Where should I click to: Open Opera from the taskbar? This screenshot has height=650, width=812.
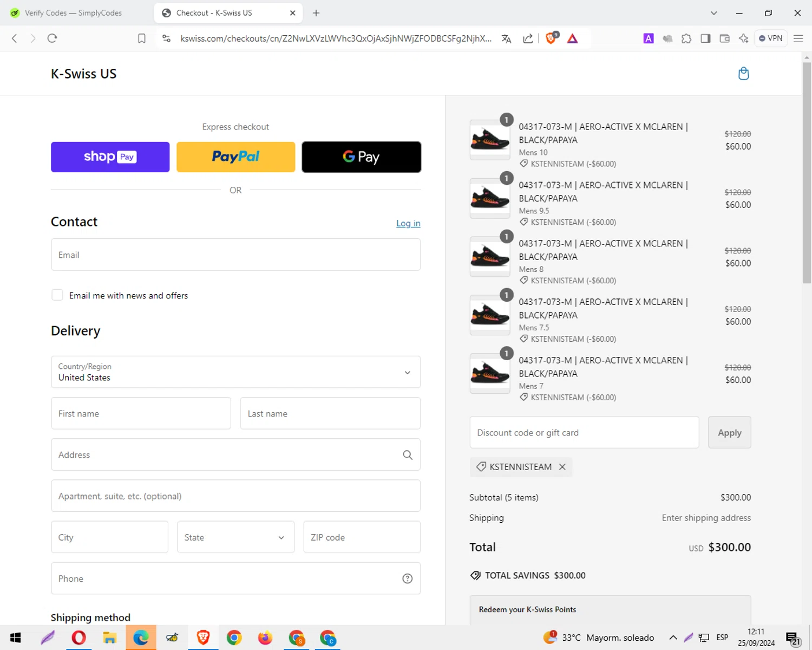pos(78,638)
